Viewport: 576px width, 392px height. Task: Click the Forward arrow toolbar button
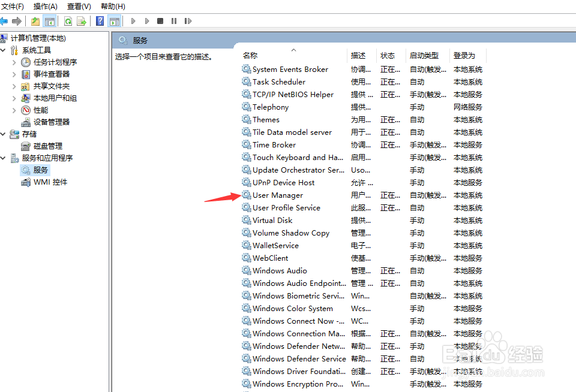pos(17,22)
